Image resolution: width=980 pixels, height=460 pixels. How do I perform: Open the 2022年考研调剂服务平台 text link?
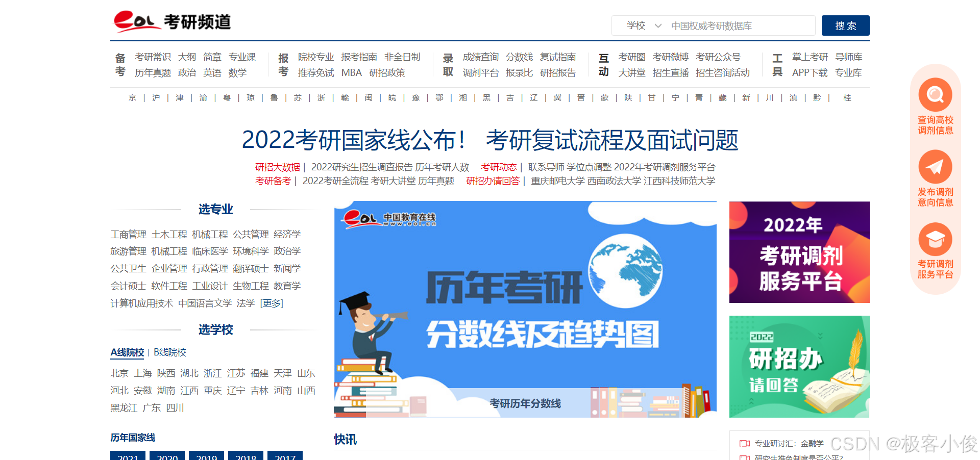point(665,167)
